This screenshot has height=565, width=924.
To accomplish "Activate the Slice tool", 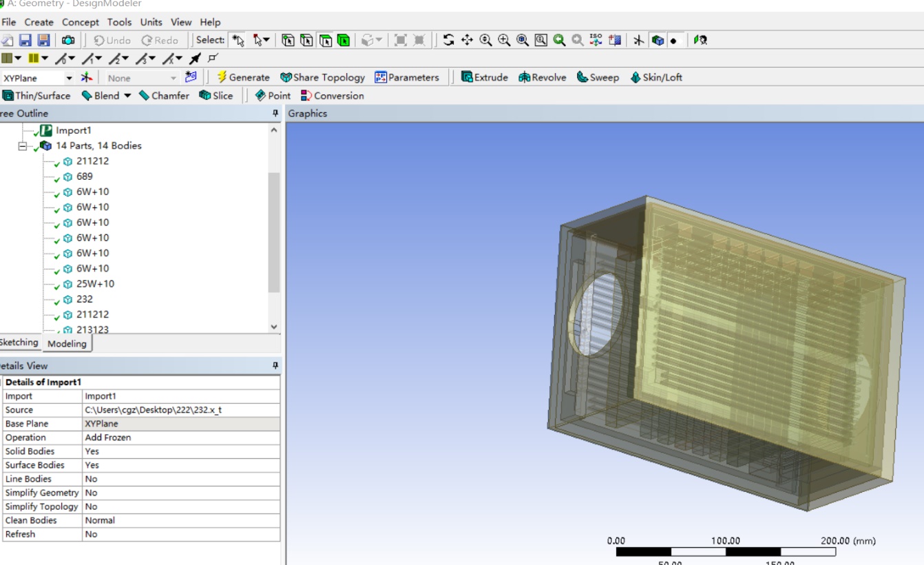I will (216, 96).
